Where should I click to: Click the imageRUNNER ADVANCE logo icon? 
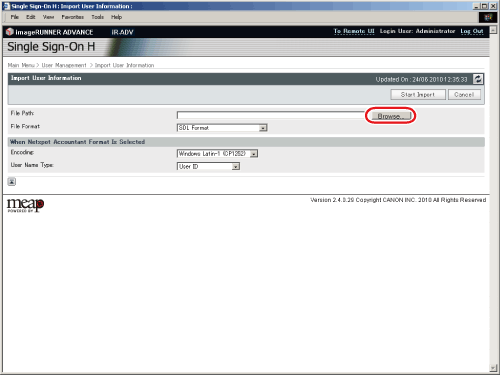pos(10,32)
